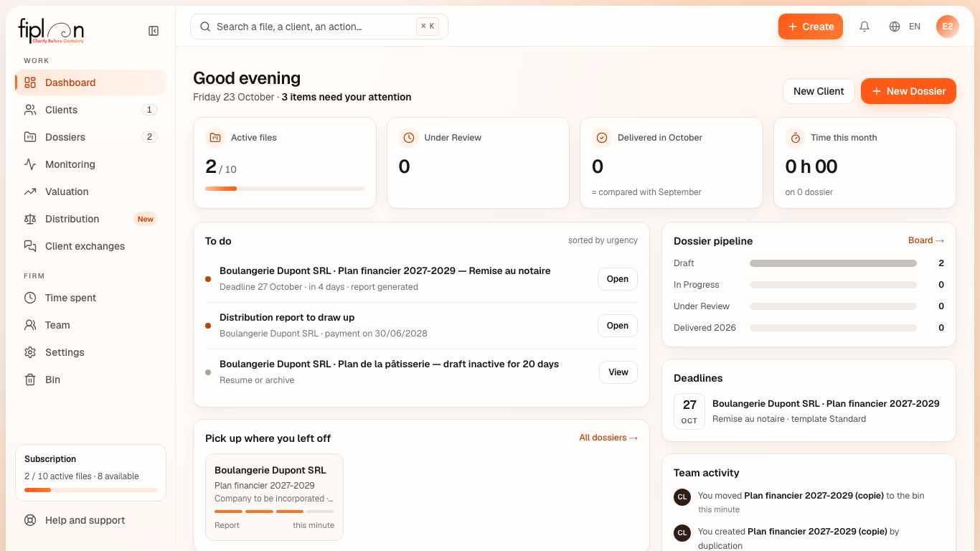
Task: Click the New Client button
Action: click(x=819, y=91)
